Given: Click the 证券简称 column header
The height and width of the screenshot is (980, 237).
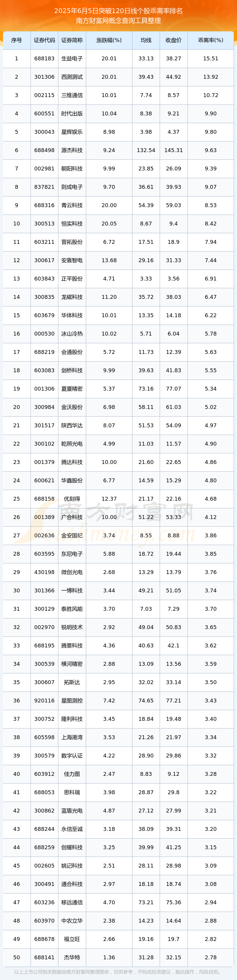Looking at the screenshot, I should pos(72,40).
